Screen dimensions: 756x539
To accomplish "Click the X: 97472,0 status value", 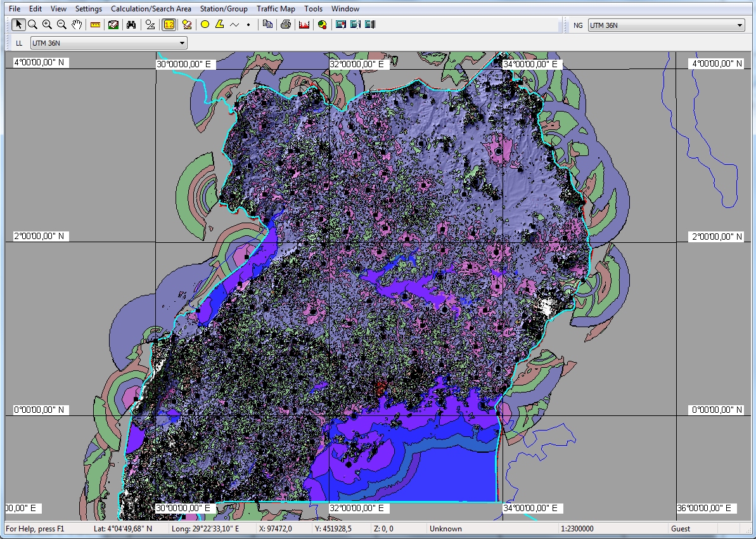I will (x=275, y=529).
